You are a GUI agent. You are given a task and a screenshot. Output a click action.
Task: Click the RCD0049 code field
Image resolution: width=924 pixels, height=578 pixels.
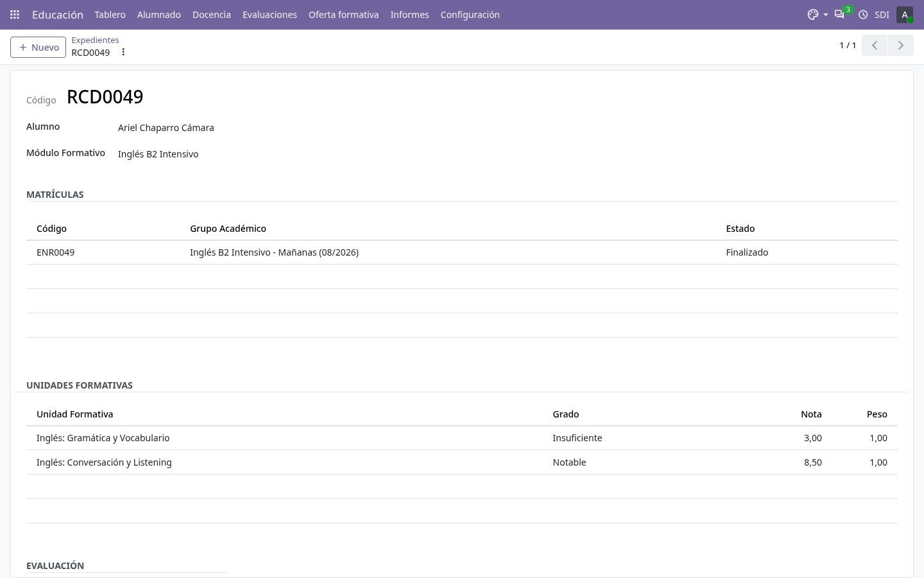(105, 96)
